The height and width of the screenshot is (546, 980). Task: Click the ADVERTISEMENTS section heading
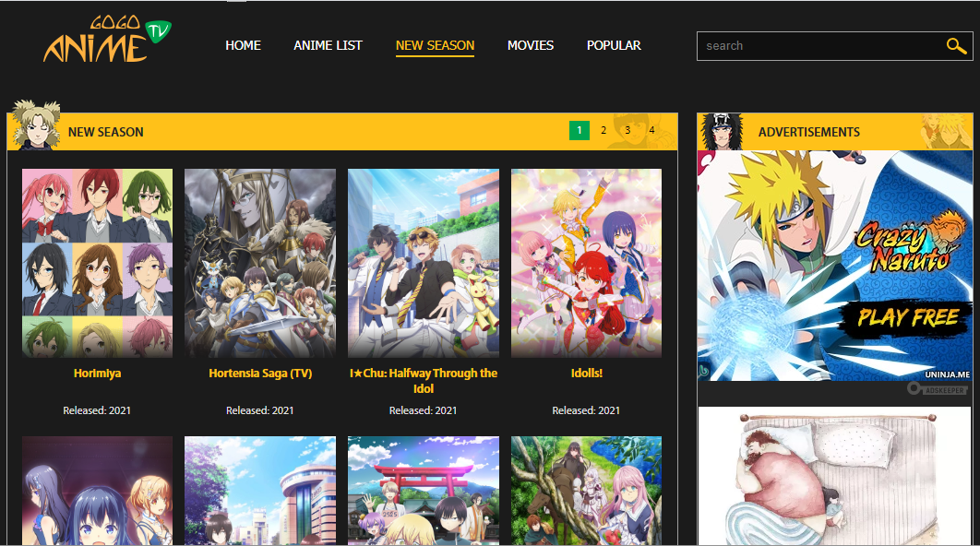pos(808,132)
